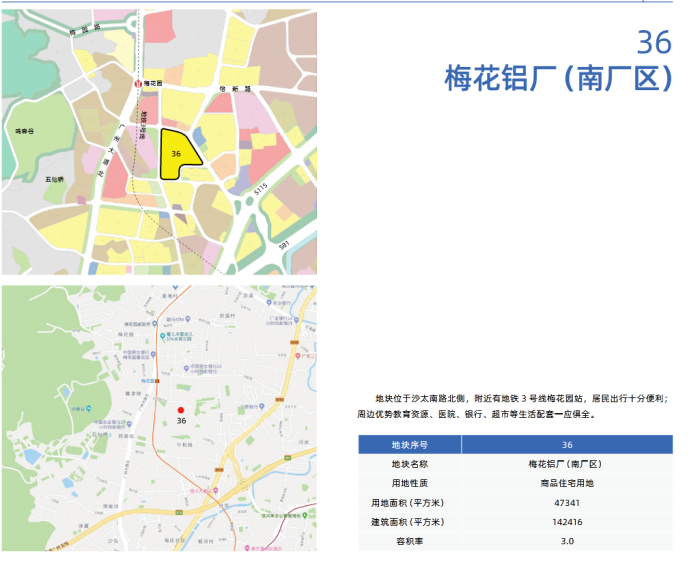Click the 地块序号 table header cell
The width and height of the screenshot is (700, 564).
tap(409, 445)
